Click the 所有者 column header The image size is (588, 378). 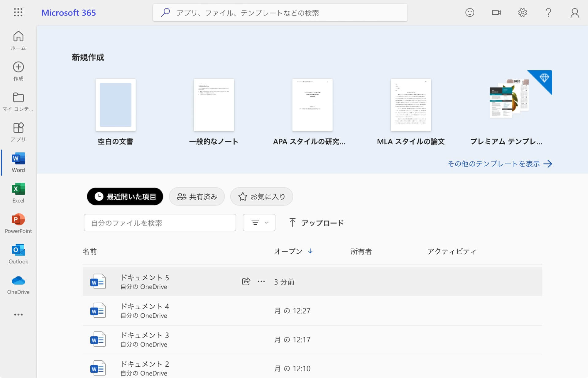361,251
